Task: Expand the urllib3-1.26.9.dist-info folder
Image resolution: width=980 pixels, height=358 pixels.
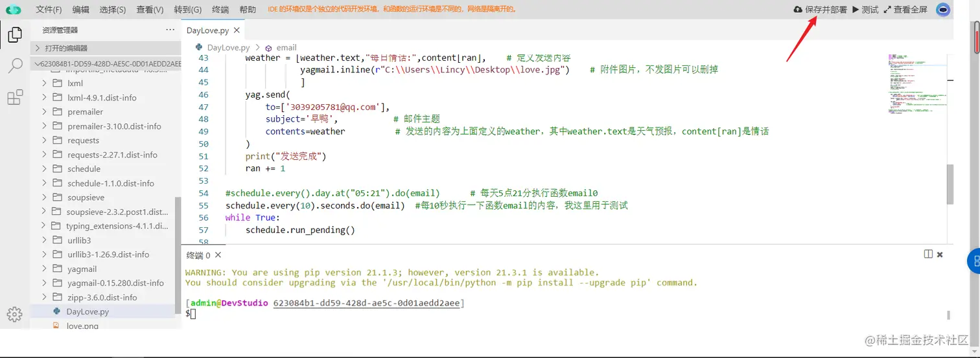Action: click(43, 254)
